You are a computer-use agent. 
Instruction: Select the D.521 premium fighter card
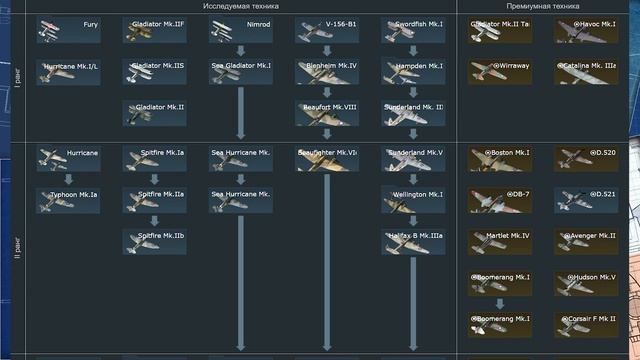pos(586,200)
